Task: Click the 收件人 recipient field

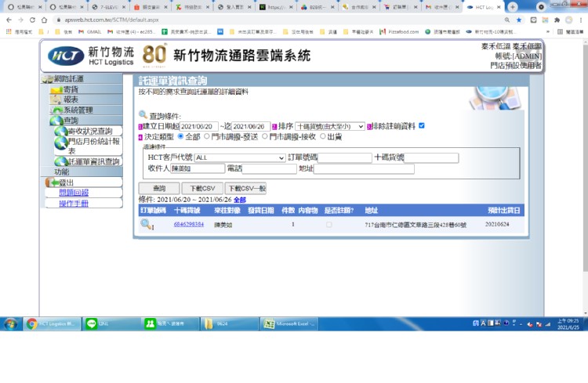Action: point(198,168)
